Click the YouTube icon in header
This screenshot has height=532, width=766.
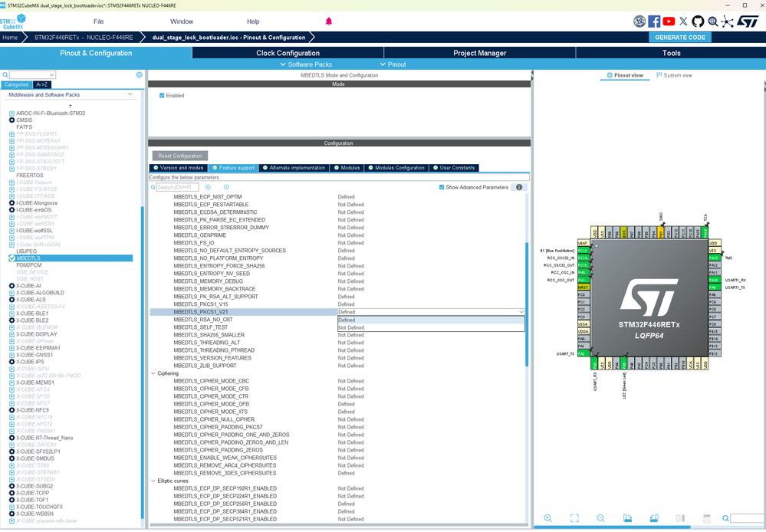click(669, 21)
